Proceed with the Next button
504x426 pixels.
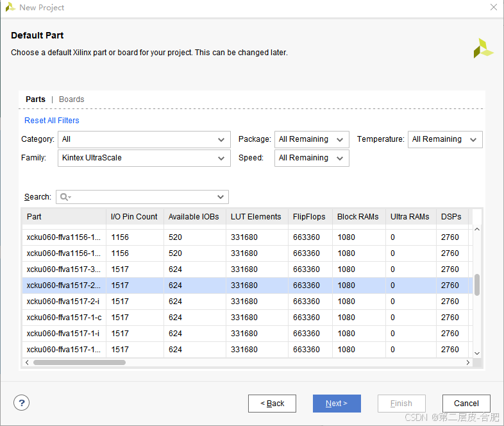337,403
